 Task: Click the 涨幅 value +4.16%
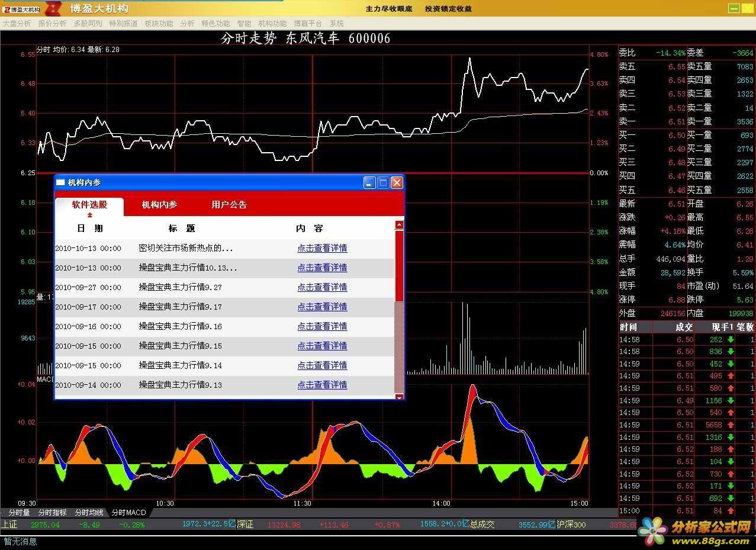click(673, 231)
